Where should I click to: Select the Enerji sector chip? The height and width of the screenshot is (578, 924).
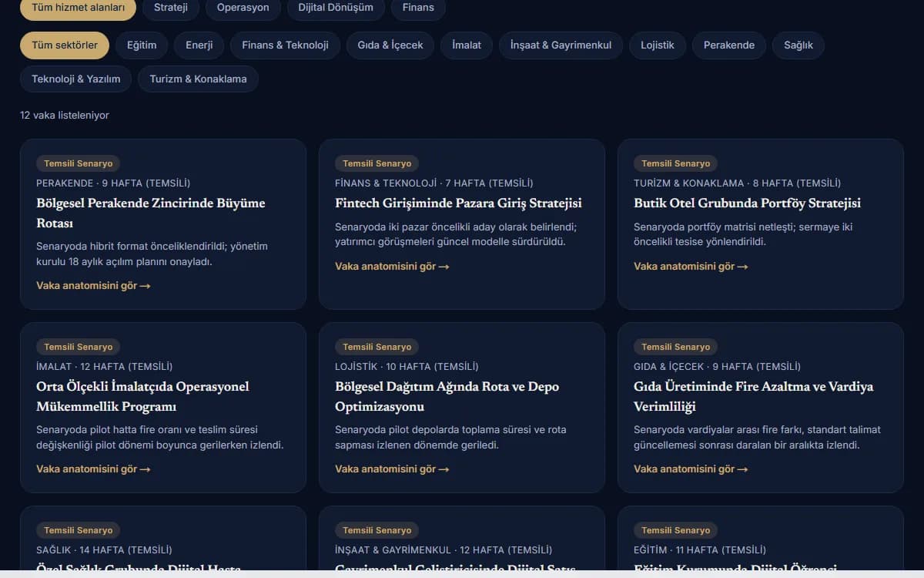199,45
